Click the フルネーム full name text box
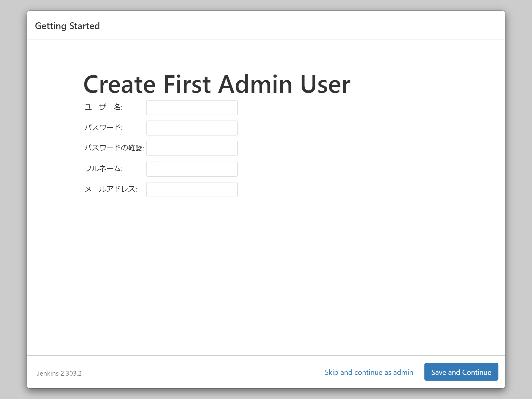532x399 pixels. 192,169
